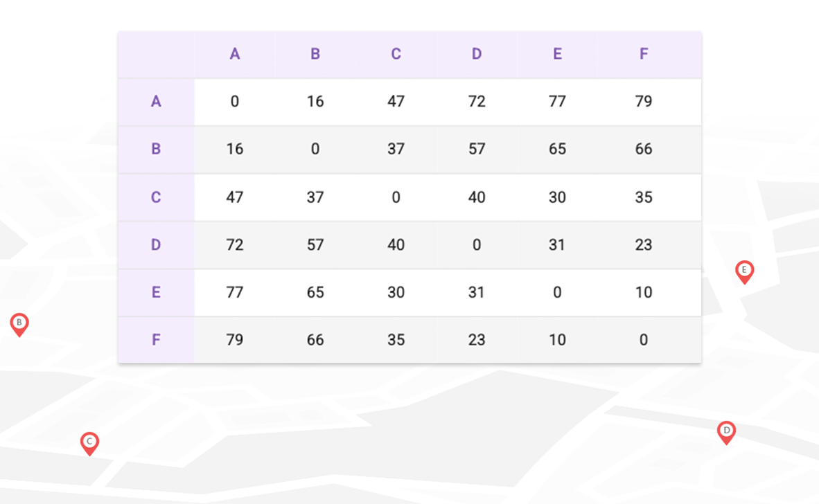
Task: Select the cell with value 10 in row E
Action: (644, 292)
